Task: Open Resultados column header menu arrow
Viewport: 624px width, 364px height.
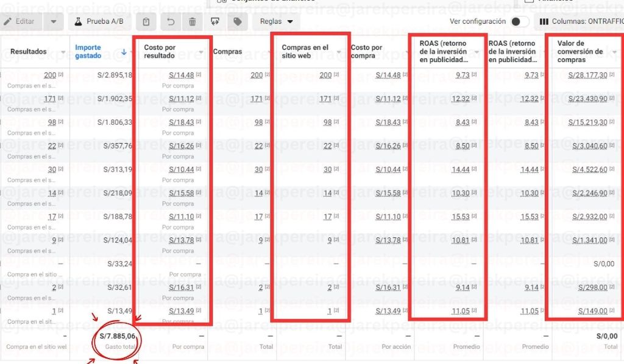Action: pos(63,52)
